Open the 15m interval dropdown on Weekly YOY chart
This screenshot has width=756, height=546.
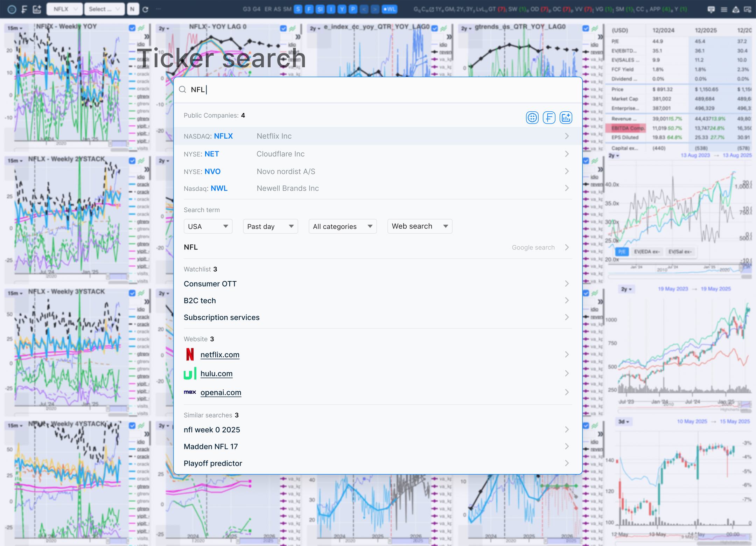click(15, 28)
